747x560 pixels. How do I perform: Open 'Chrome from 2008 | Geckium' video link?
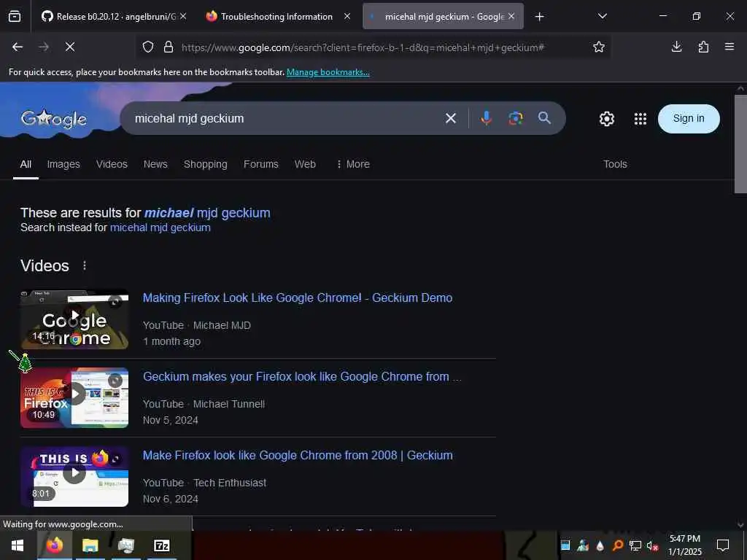coord(298,455)
